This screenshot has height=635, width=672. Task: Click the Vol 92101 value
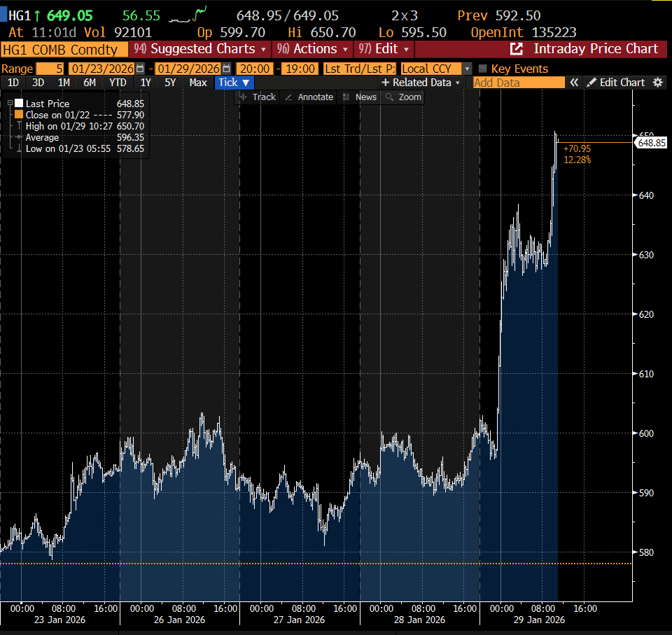coord(118,33)
